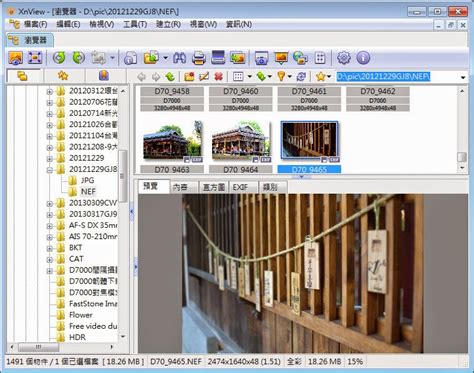
Task: Expand the CAT folder node
Action: (49, 260)
